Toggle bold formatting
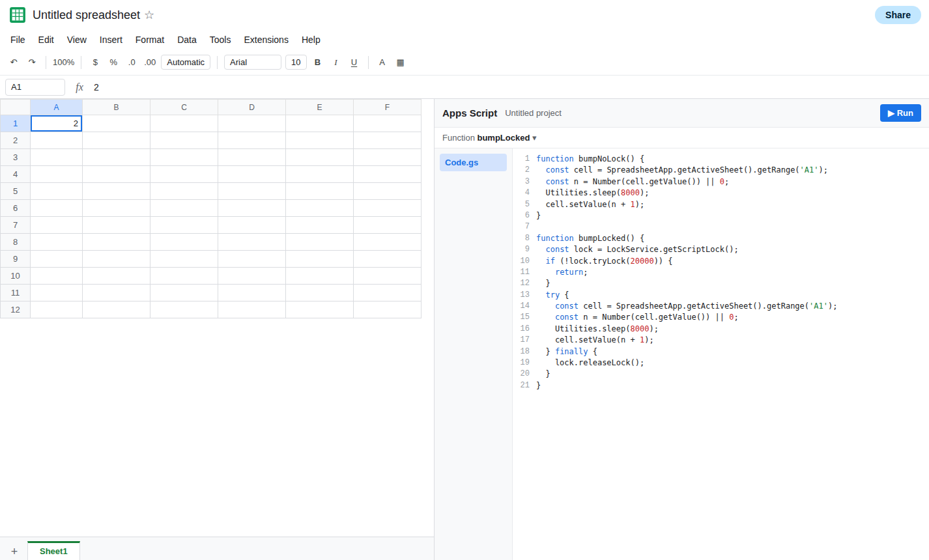929x560 pixels. 318,63
